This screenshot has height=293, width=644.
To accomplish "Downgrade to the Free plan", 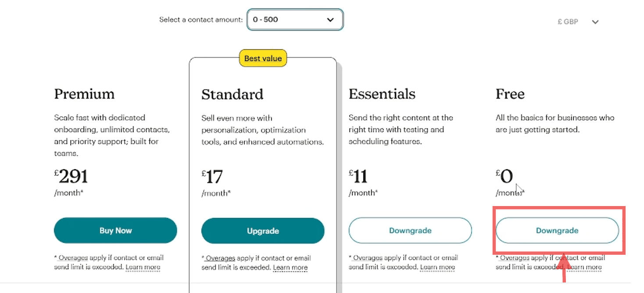I will click(x=557, y=230).
